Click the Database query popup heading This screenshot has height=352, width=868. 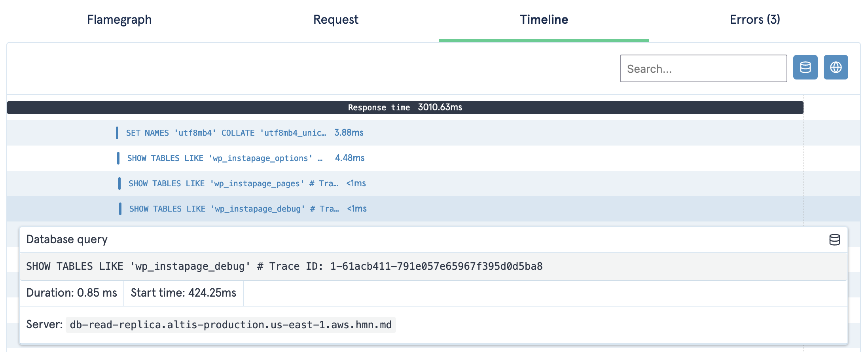[x=67, y=239]
